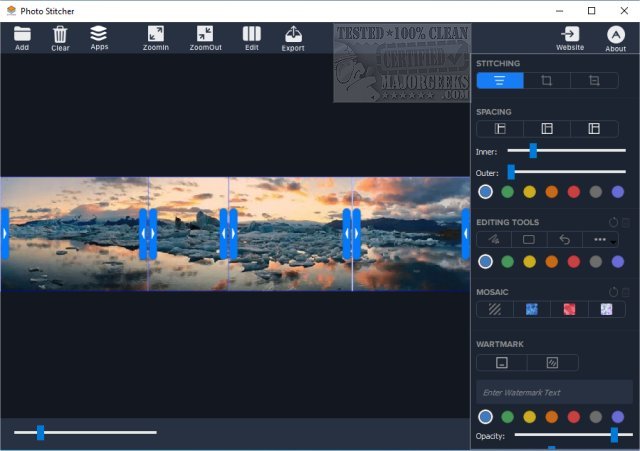Select horizontal stitching mode button
This screenshot has width=640, height=451.
[499, 80]
